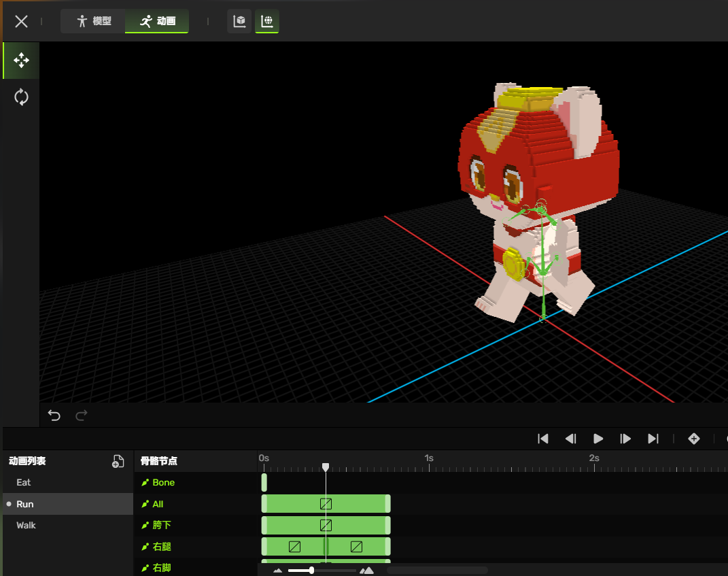The height and width of the screenshot is (576, 728).
Task: Select the Bone node
Action: pyautogui.click(x=195, y=483)
